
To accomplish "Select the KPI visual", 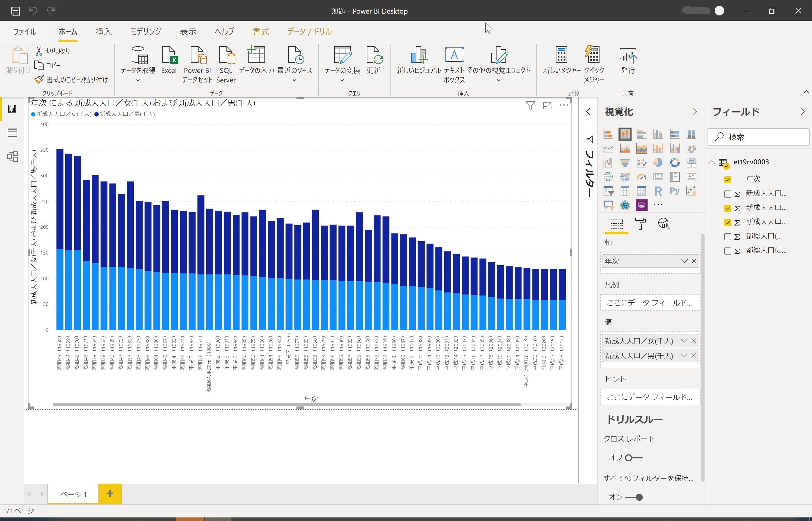I will tap(691, 177).
